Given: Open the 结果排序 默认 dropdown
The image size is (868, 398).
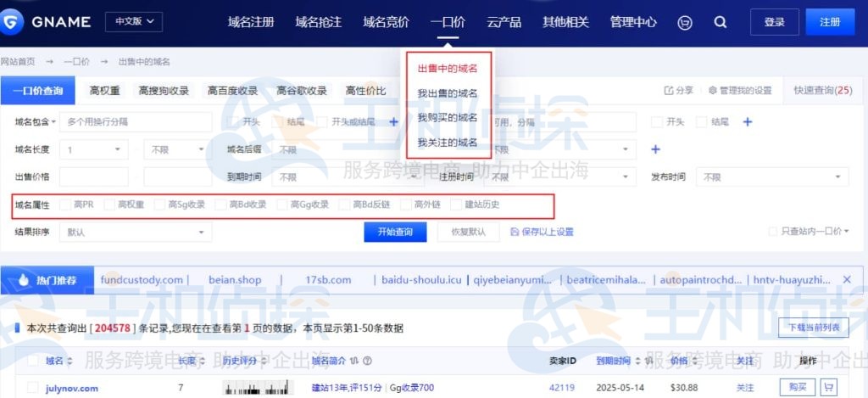Looking at the screenshot, I should pos(136,233).
